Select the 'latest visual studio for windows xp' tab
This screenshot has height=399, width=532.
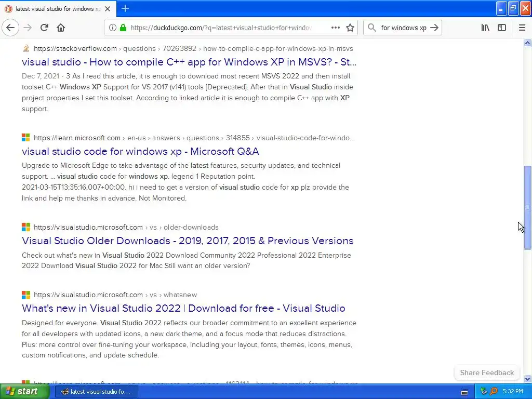click(x=58, y=9)
